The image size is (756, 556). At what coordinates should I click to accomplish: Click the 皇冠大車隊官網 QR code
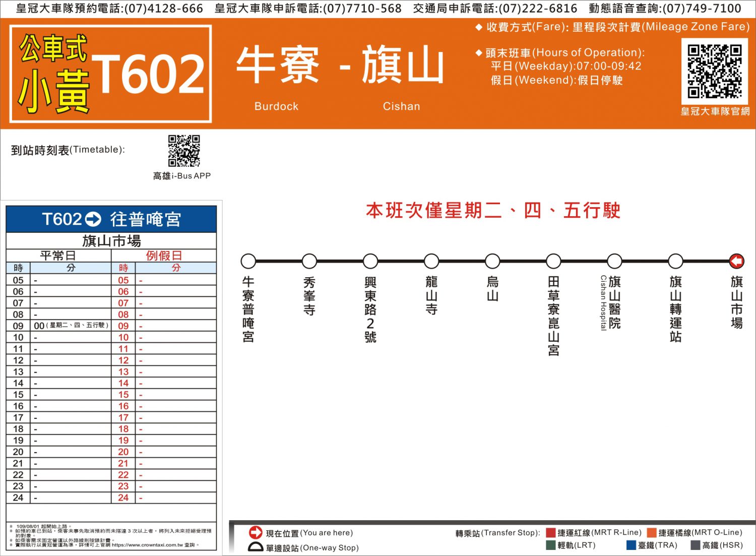[714, 71]
